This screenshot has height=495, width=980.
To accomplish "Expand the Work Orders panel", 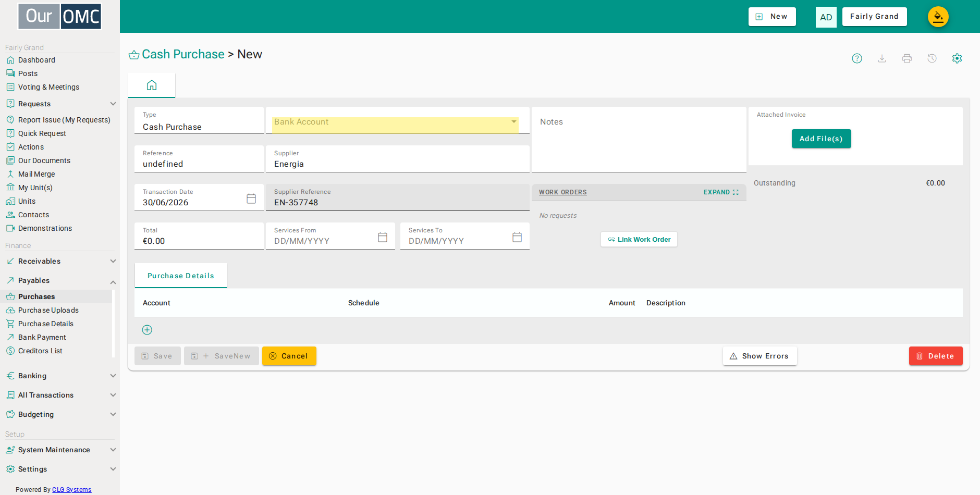I will [x=721, y=192].
